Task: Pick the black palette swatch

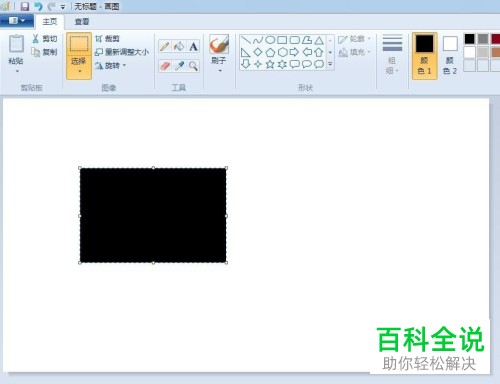Action: click(x=469, y=39)
